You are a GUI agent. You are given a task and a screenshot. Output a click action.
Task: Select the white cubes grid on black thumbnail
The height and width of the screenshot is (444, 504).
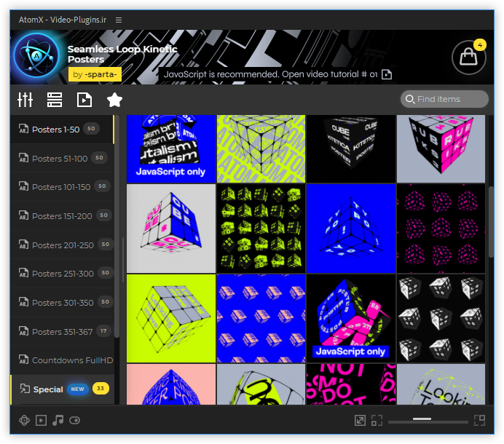click(441, 318)
